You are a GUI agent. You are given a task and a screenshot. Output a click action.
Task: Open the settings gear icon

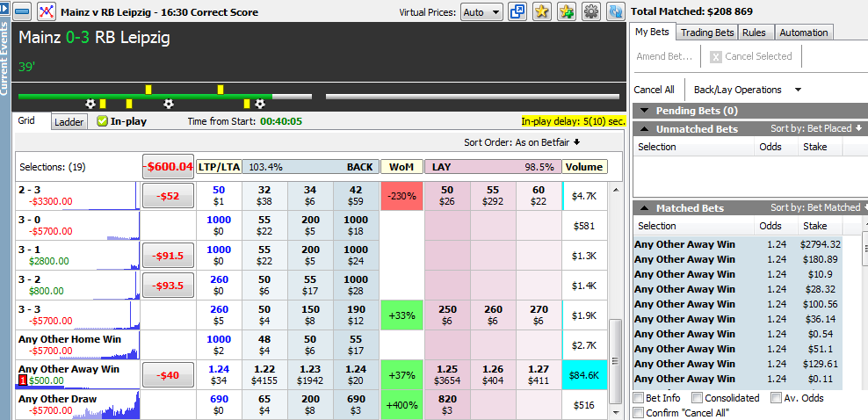[591, 11]
